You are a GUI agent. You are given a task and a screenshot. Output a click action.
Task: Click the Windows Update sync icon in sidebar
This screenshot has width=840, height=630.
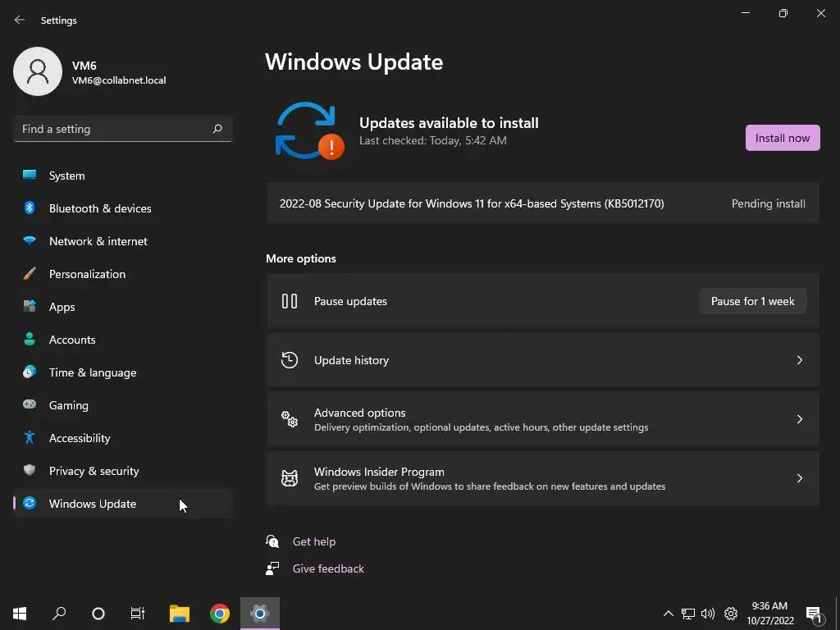pos(30,503)
